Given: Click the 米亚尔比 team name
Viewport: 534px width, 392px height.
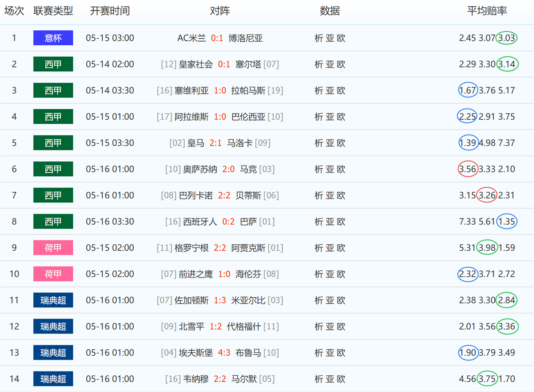Looking at the screenshot, I should [248, 300].
